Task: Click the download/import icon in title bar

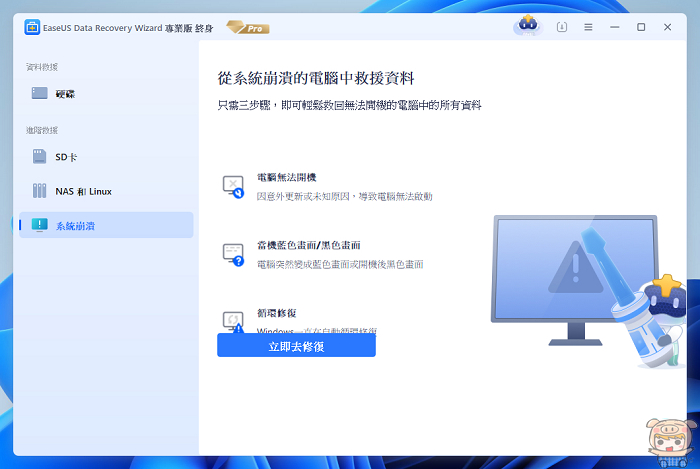Action: point(562,27)
